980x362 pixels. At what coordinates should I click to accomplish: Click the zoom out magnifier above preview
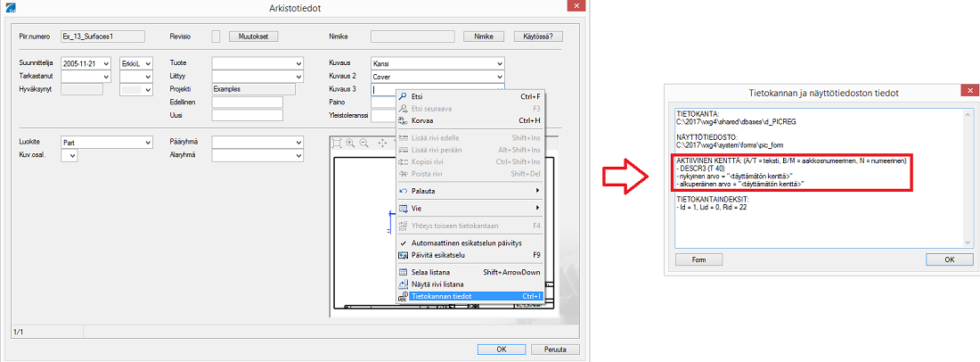363,144
